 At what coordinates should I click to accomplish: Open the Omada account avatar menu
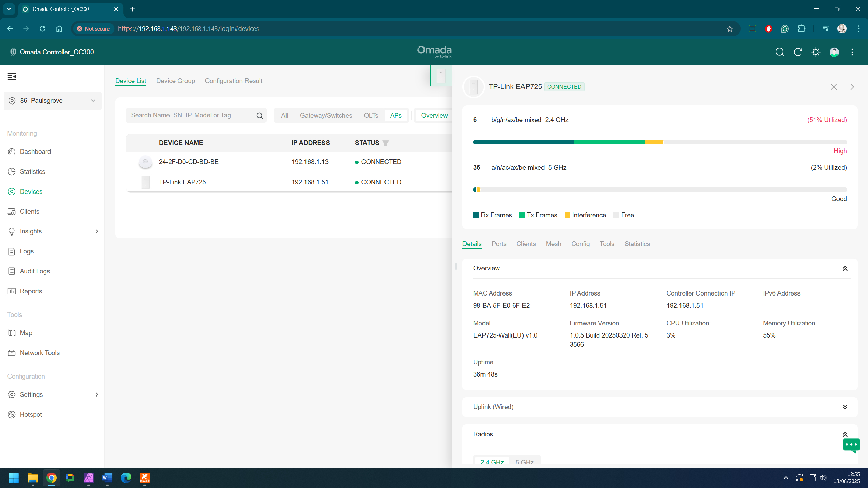click(x=834, y=52)
